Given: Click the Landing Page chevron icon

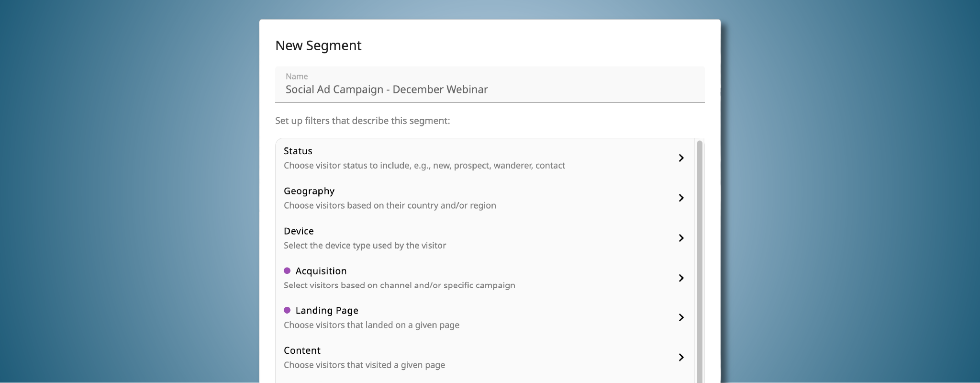Looking at the screenshot, I should (681, 317).
